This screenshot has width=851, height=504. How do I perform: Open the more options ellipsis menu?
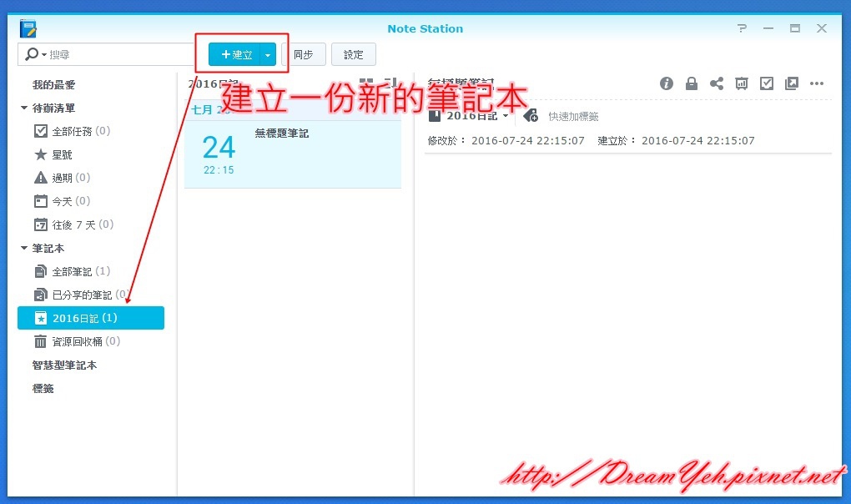[817, 83]
